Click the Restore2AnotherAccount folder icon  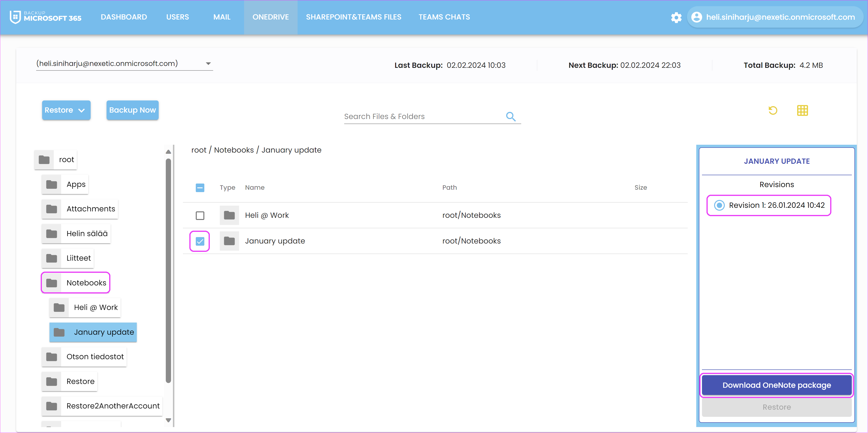(x=51, y=406)
